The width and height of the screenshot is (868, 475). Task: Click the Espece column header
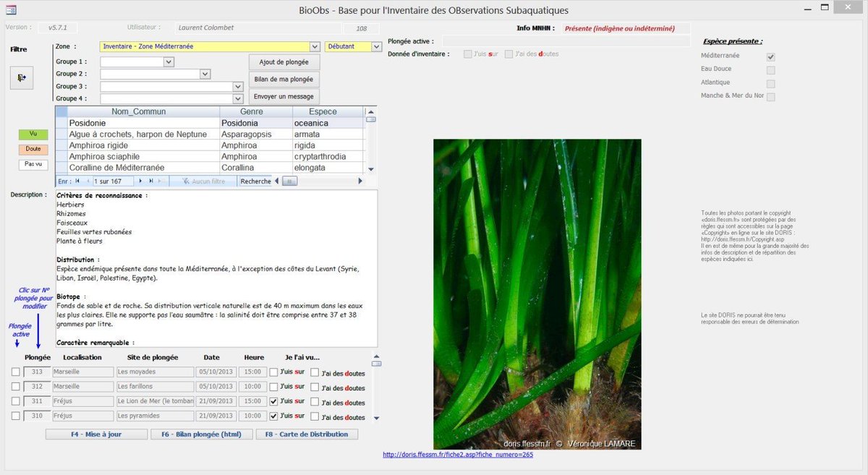(328, 111)
